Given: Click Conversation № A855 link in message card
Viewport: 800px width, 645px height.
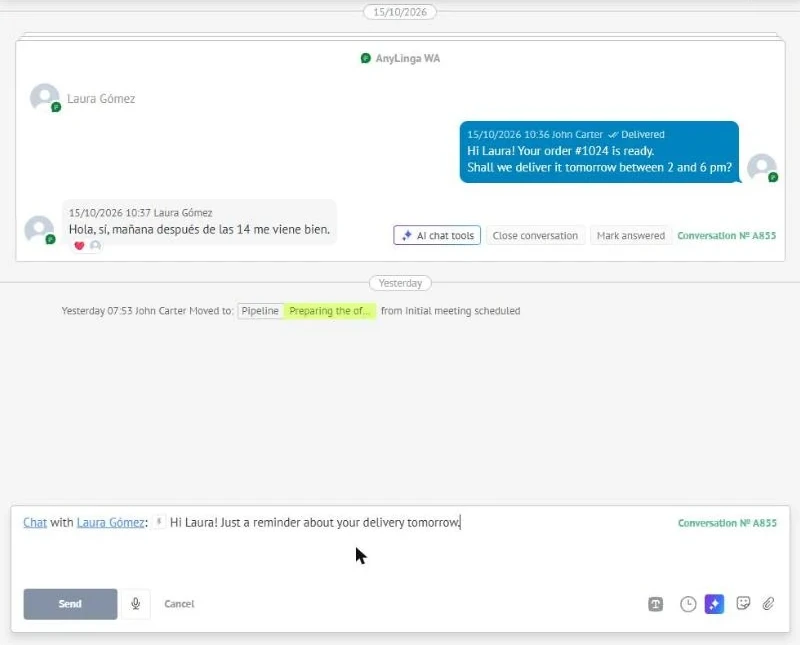Looking at the screenshot, I should 727,235.
